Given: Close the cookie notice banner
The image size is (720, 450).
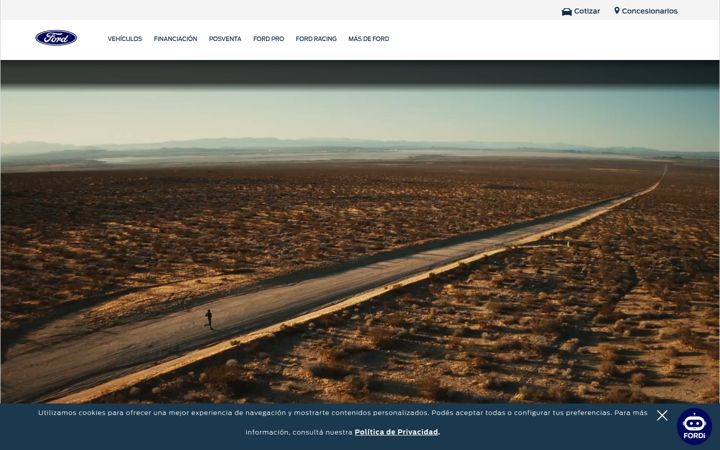Looking at the screenshot, I should pyautogui.click(x=662, y=416).
